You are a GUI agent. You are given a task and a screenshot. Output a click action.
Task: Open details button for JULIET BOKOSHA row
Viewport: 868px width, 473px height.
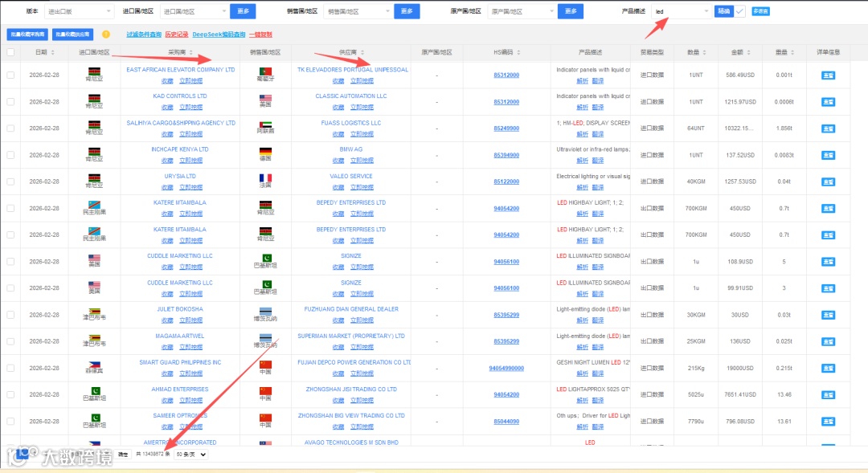828,315
